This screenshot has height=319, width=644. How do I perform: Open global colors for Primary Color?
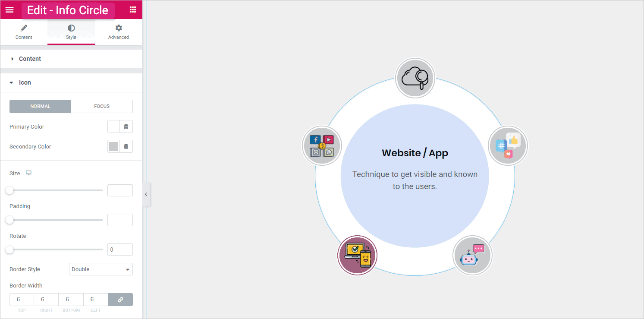(126, 126)
